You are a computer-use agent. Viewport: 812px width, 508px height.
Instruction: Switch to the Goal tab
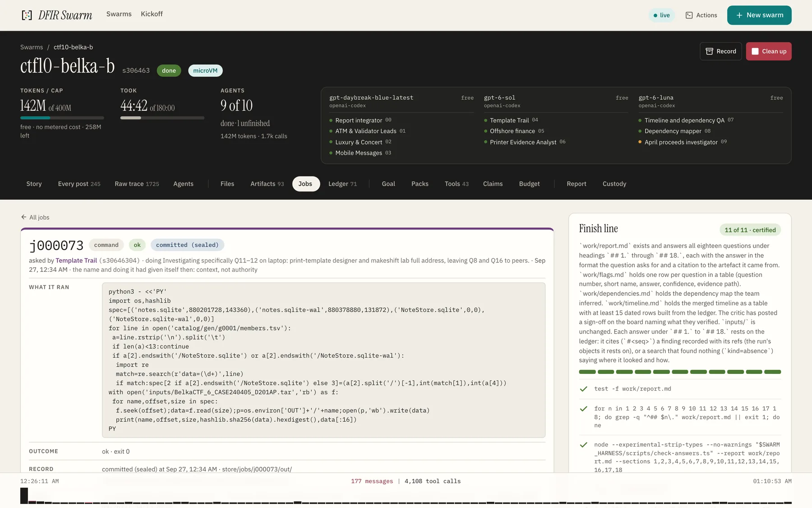pyautogui.click(x=388, y=184)
